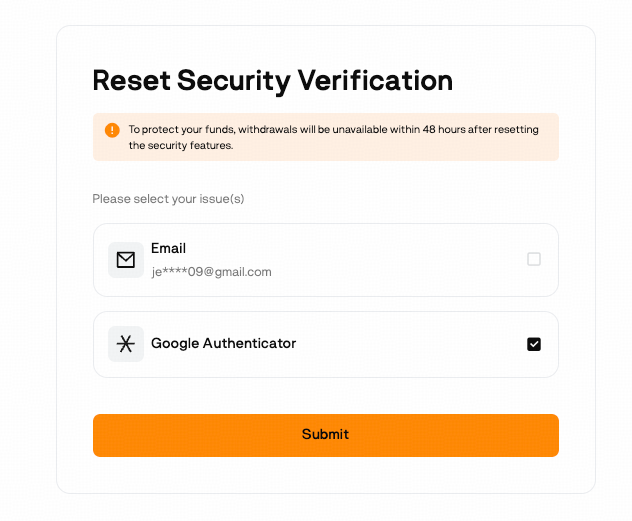Image resolution: width=632 pixels, height=521 pixels.
Task: Select the Email issue option card
Action: tap(380, 260)
